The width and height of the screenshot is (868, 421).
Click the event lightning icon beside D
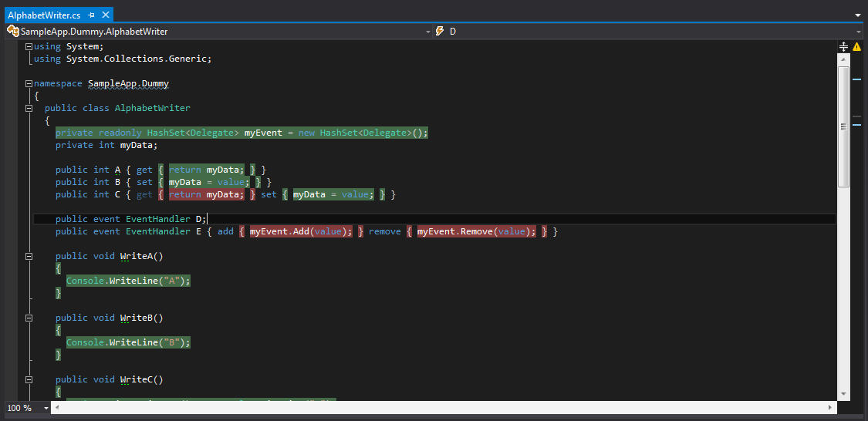[440, 31]
